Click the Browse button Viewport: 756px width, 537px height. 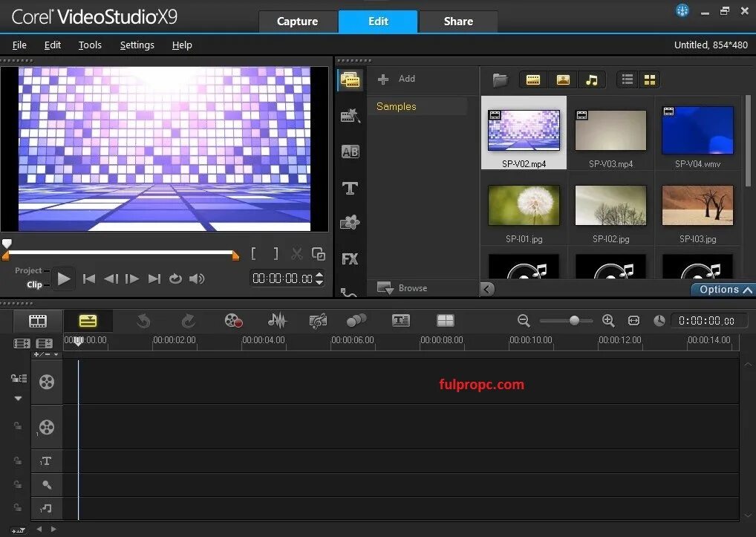402,287
